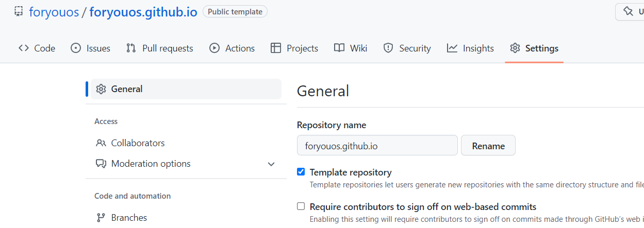The width and height of the screenshot is (644, 228).
Task: Click the Access section heading
Action: 106,121
